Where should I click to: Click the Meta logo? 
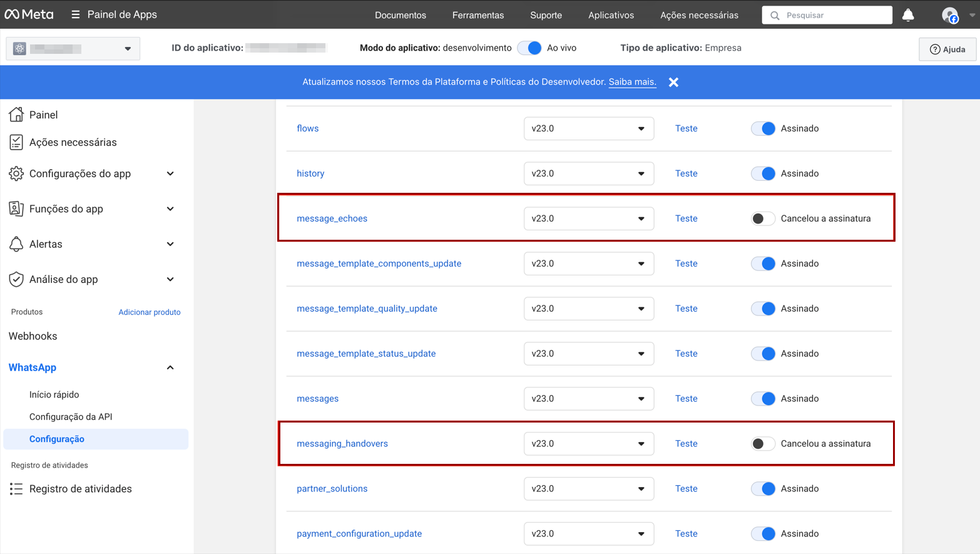[x=29, y=14]
